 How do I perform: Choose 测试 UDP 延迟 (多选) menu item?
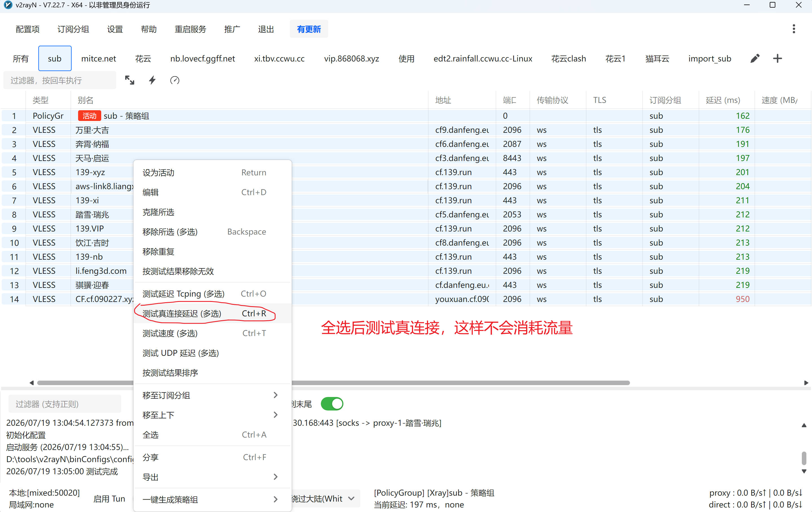pos(212,353)
